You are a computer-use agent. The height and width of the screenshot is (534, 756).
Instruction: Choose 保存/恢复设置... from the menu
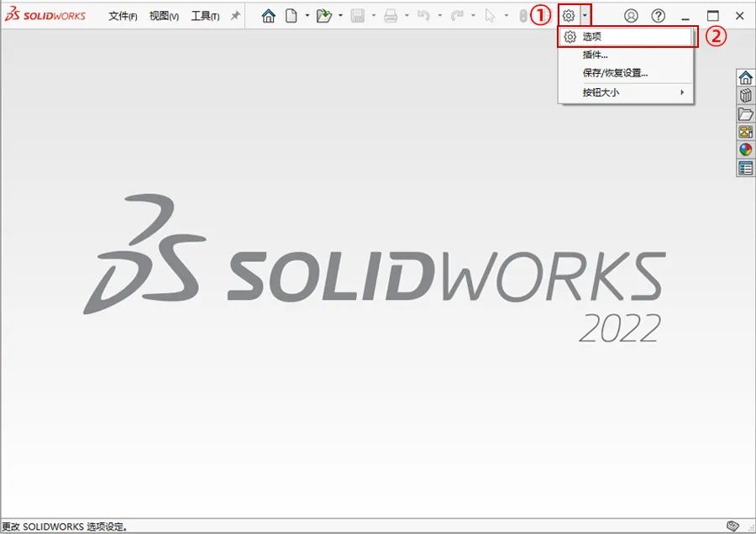point(627,73)
